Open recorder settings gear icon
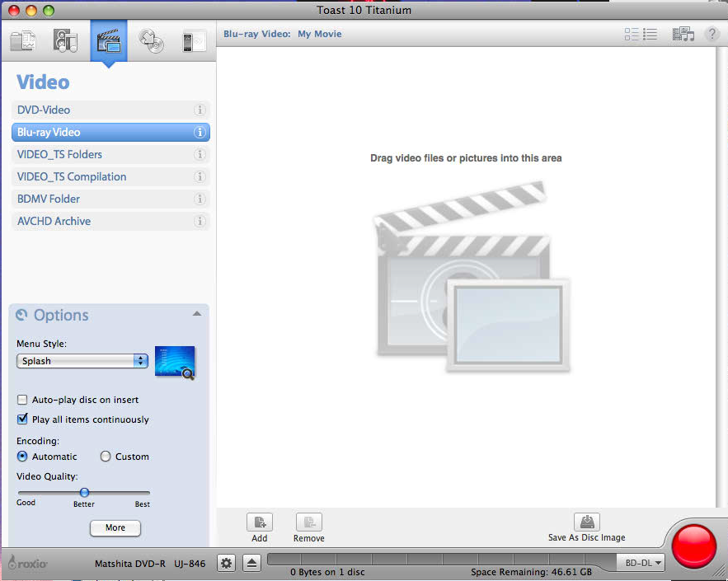Viewport: 728px width, 581px height. pyautogui.click(x=226, y=564)
